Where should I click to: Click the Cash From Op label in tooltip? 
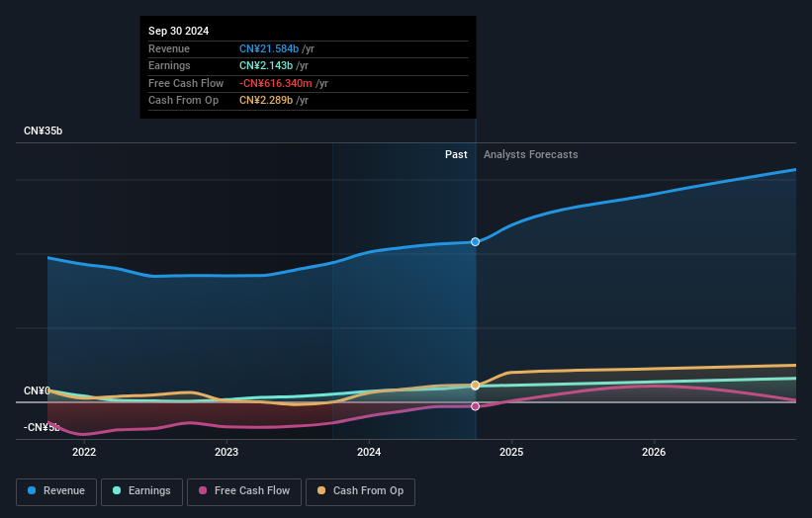tap(183, 101)
